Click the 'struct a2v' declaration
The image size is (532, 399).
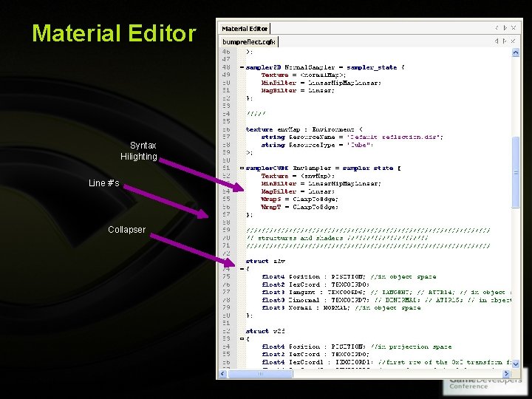point(265,261)
